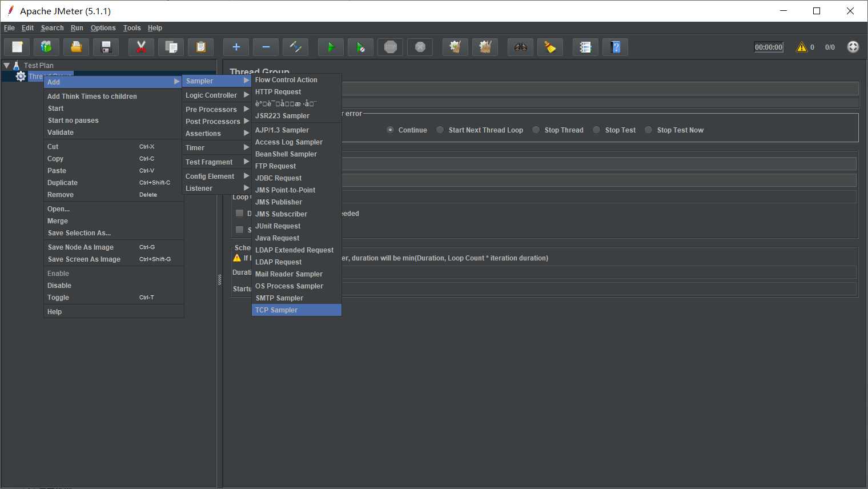Choose JDBC Request sampler

(x=296, y=178)
